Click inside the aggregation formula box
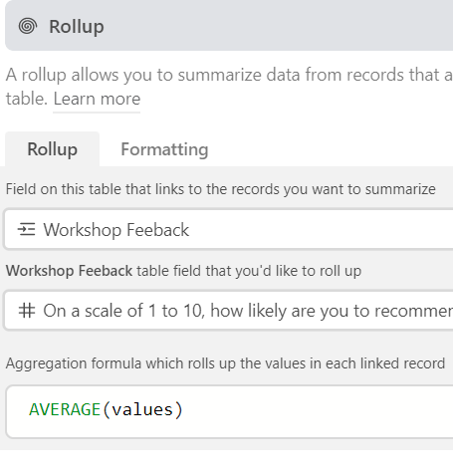453x476 pixels. click(230, 411)
